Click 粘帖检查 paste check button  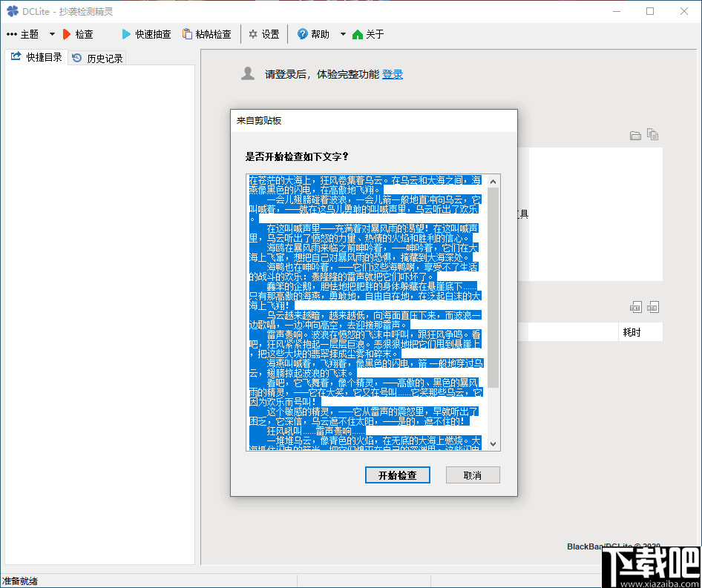click(x=207, y=34)
